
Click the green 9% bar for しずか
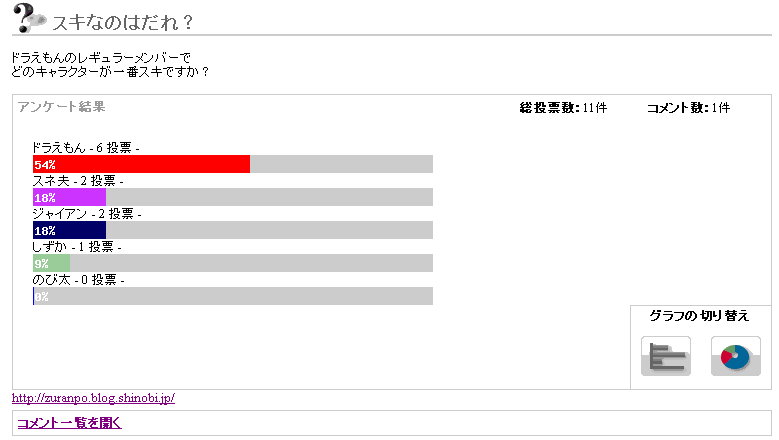51,263
